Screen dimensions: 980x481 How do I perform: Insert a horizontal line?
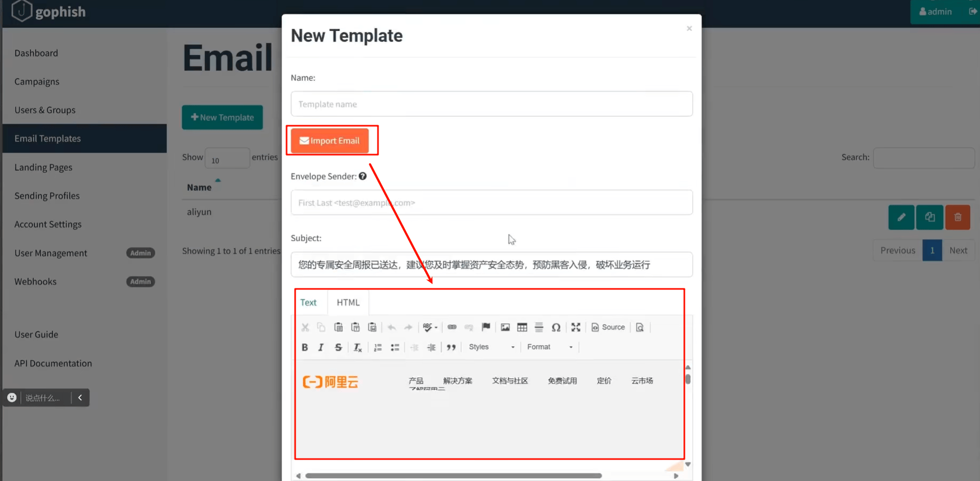[539, 327]
